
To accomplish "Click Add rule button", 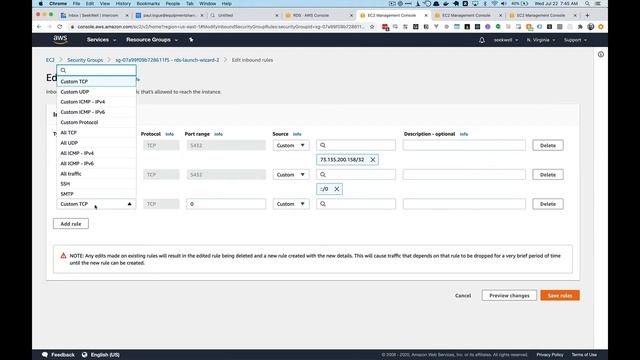I will pos(71,224).
